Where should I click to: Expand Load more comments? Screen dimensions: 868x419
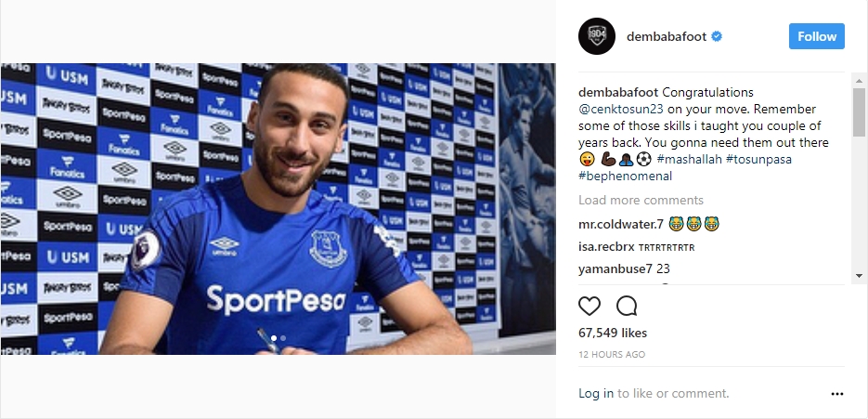[641, 200]
